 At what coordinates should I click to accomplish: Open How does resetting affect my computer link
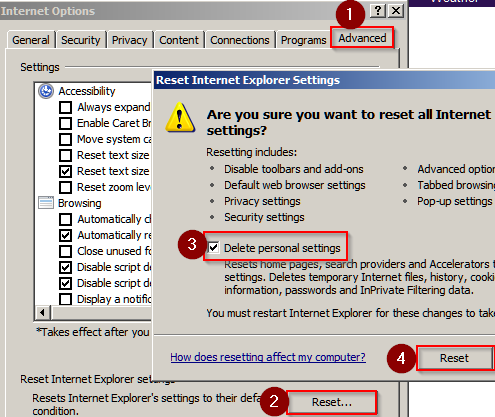click(x=268, y=357)
